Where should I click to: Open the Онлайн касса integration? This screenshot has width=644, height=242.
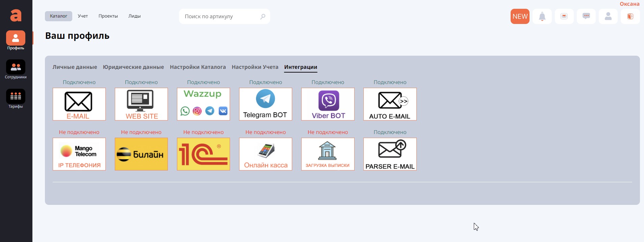point(265,154)
